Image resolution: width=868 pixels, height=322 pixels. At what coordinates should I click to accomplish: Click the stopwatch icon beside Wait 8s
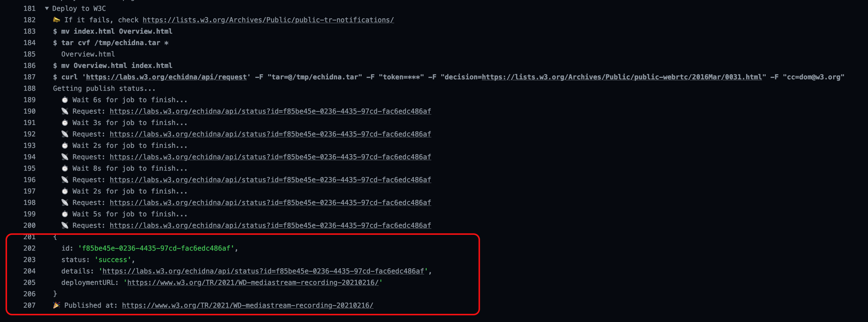(65, 168)
